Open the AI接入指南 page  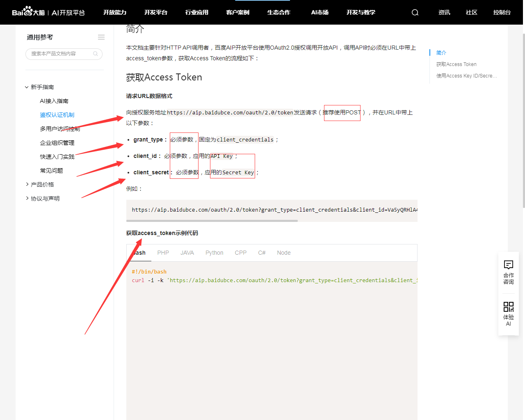click(54, 101)
